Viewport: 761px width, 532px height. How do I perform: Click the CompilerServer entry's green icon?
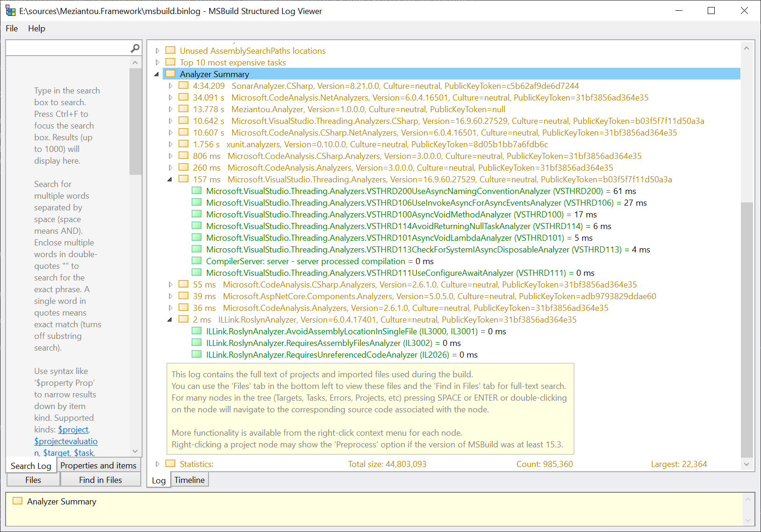click(196, 261)
